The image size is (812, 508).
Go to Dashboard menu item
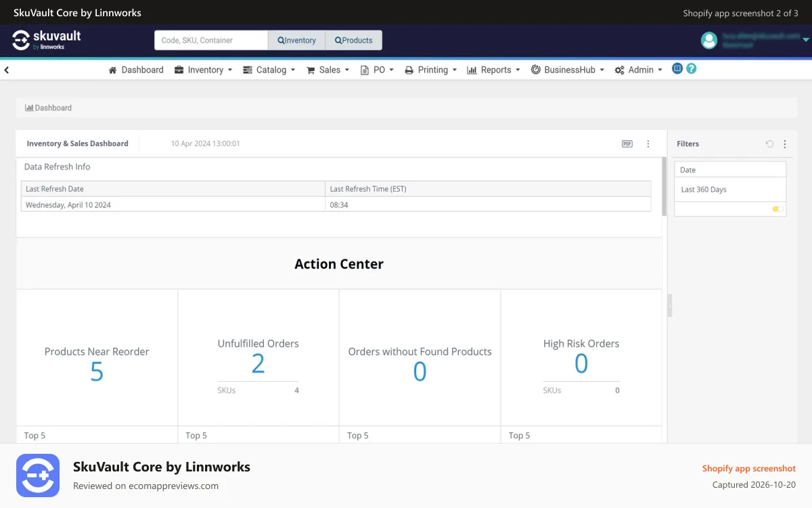(x=136, y=70)
